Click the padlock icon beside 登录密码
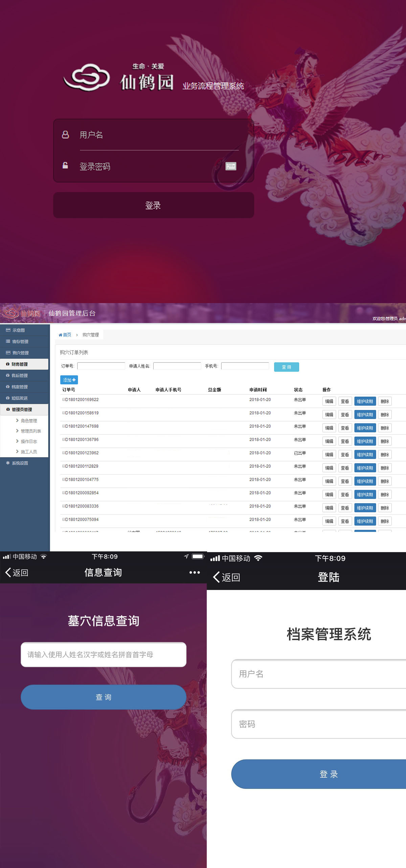The image size is (406, 868). click(65, 165)
